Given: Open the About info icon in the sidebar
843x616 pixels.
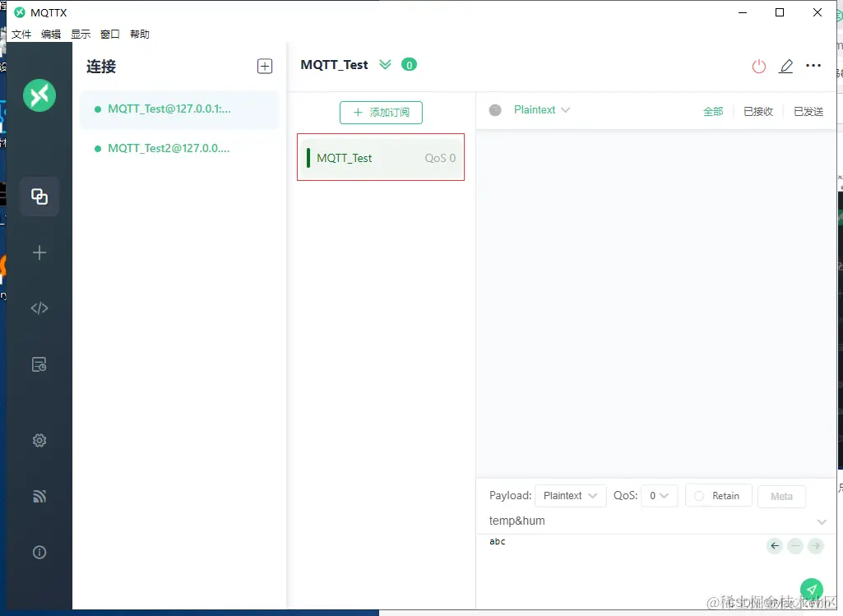Looking at the screenshot, I should click(39, 552).
